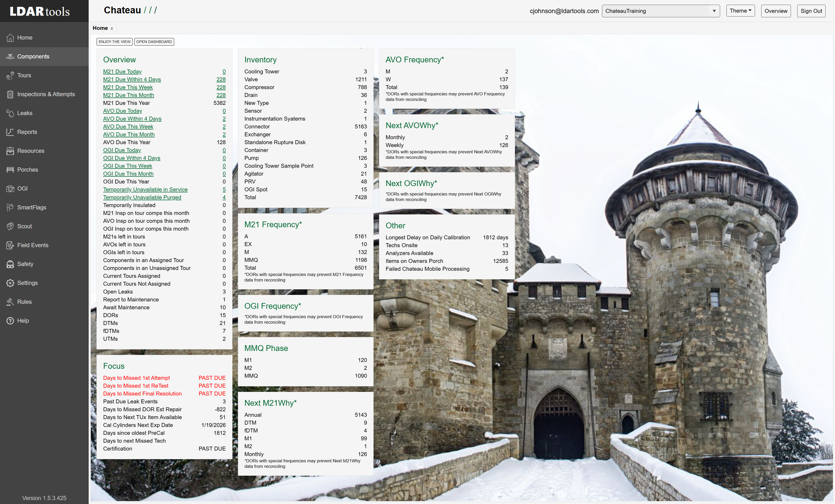Click the Sign Out button

point(811,11)
